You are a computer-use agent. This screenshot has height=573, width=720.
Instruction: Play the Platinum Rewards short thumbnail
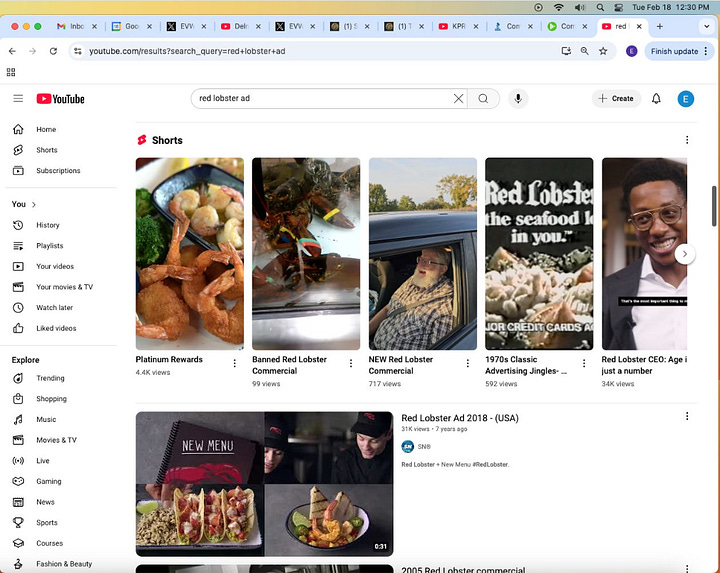[x=190, y=254]
